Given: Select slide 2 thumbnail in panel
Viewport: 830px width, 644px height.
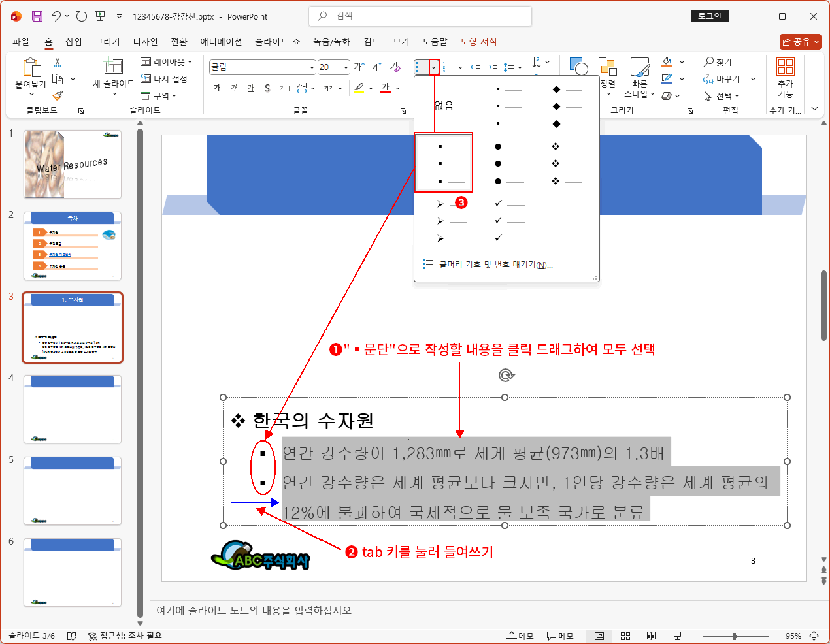Looking at the screenshot, I should point(73,246).
